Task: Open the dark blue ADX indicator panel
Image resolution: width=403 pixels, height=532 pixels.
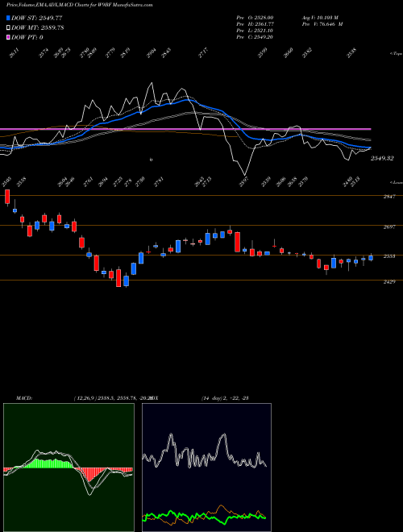Action: click(206, 468)
